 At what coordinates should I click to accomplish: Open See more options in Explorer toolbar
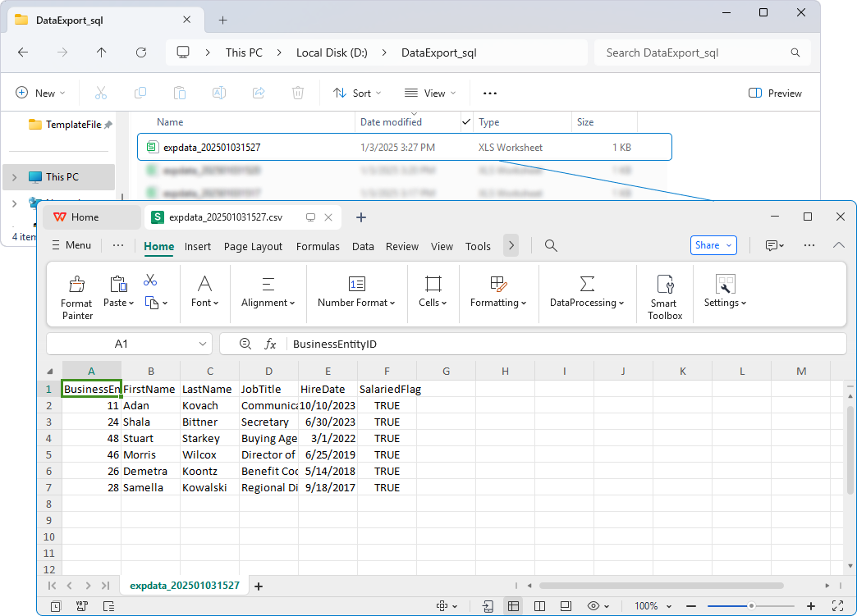coord(490,94)
